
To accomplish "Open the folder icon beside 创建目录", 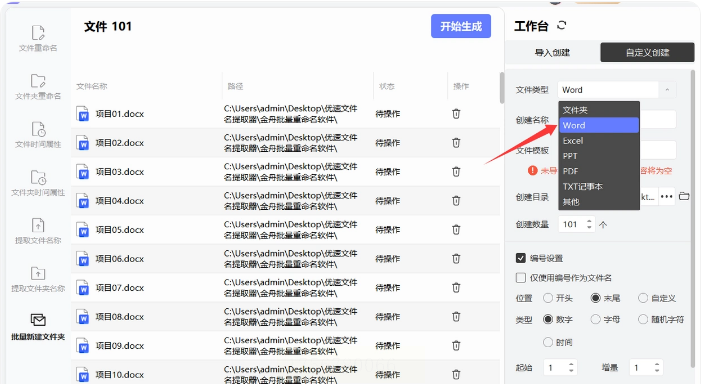I will click(684, 196).
